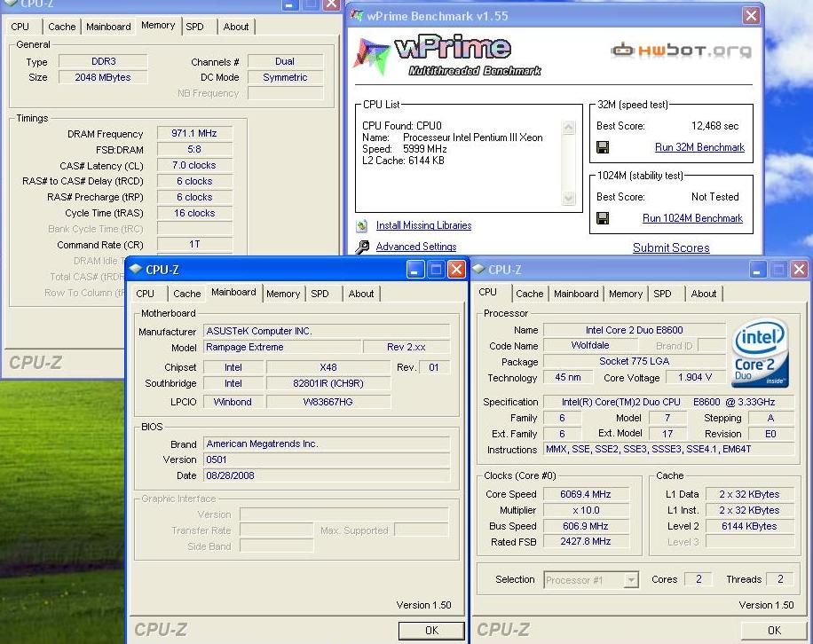
Task: Click the Rated FSB value 2427.8 MHz
Action: pos(586,541)
